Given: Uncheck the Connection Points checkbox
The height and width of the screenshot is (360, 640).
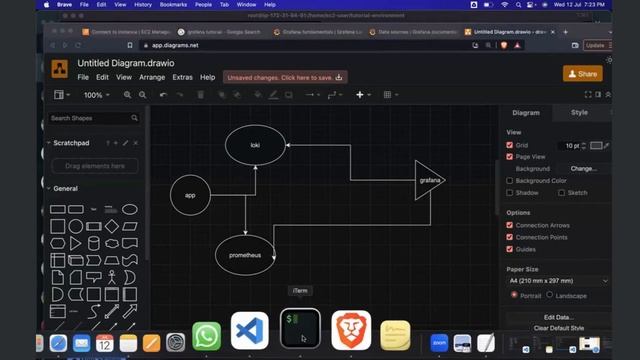Looking at the screenshot, I should pos(509,237).
